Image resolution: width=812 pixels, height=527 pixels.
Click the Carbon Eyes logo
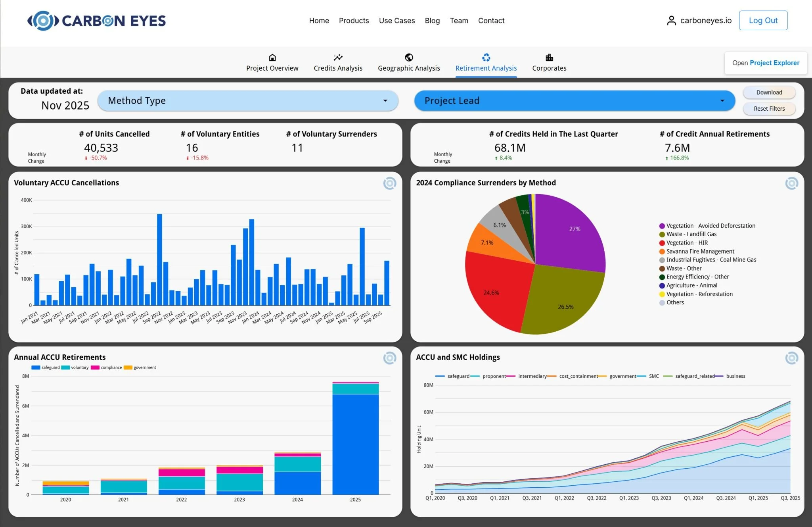96,21
